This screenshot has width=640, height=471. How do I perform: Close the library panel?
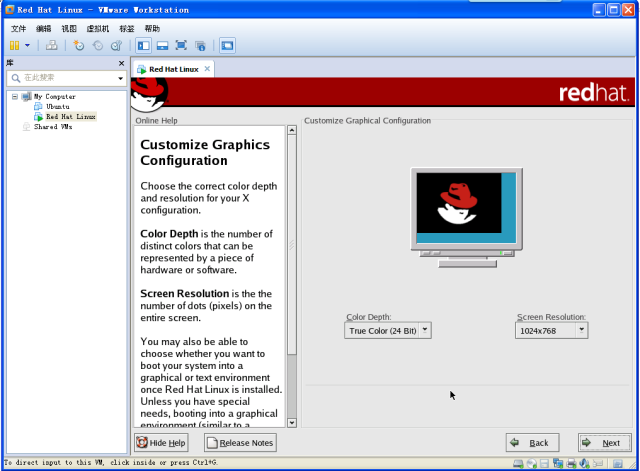point(121,63)
